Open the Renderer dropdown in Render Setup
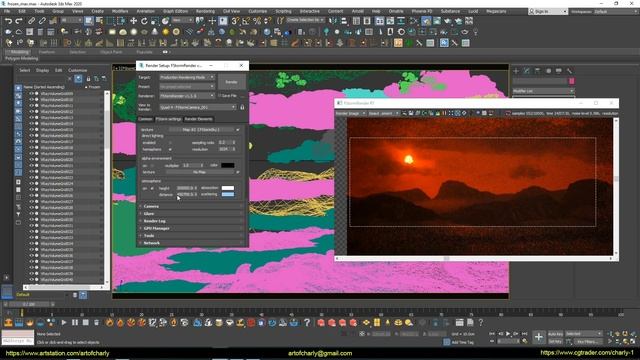The image size is (640, 360). [187, 96]
